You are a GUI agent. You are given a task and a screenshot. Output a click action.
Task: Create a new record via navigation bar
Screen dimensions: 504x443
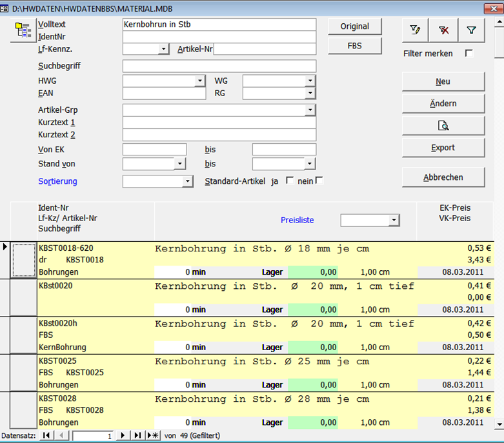tap(153, 436)
